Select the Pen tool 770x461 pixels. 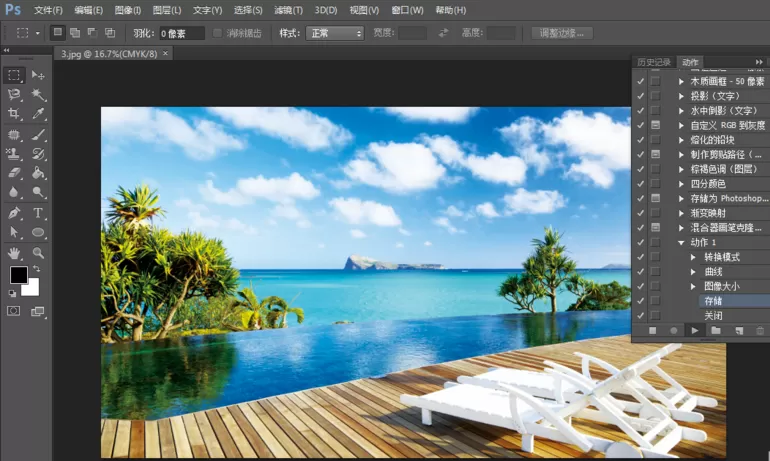pyautogui.click(x=14, y=213)
